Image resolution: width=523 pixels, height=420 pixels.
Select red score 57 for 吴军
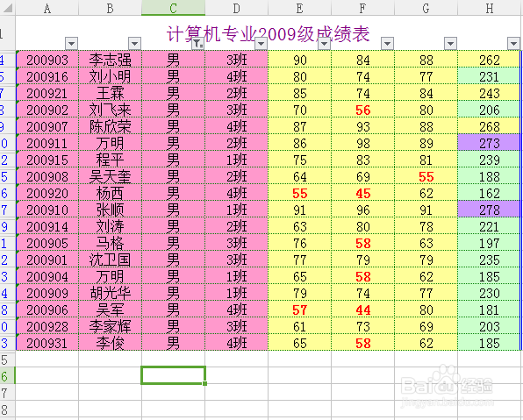(299, 310)
